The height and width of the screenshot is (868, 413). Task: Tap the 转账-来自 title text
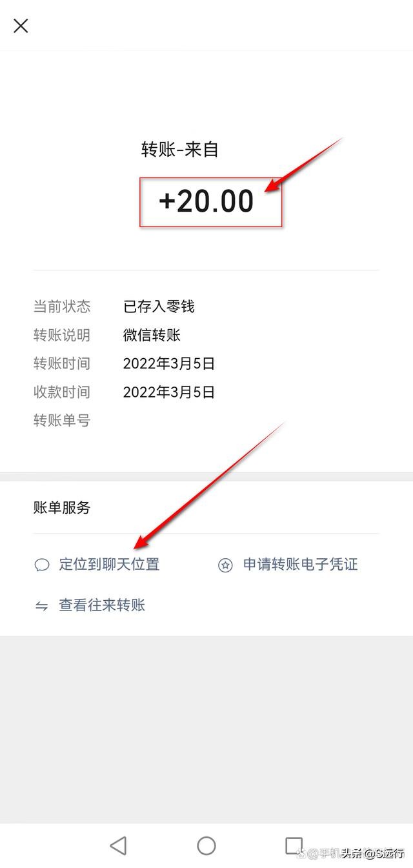181,149
